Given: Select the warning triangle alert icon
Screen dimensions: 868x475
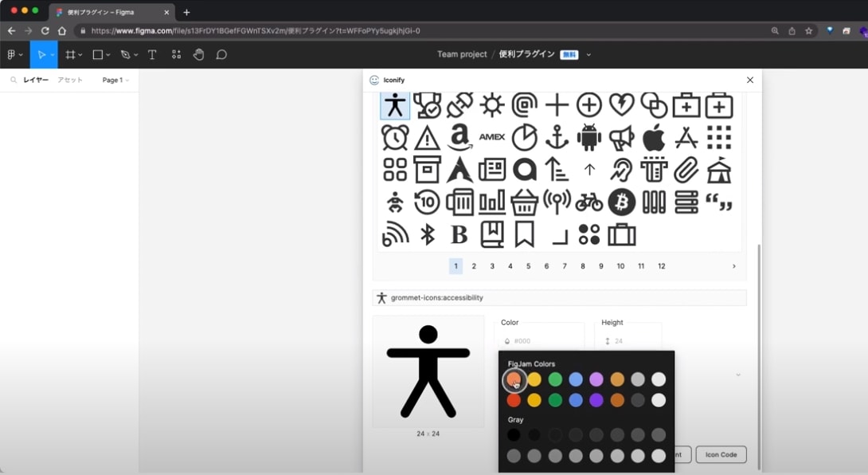Looking at the screenshot, I should point(427,137).
